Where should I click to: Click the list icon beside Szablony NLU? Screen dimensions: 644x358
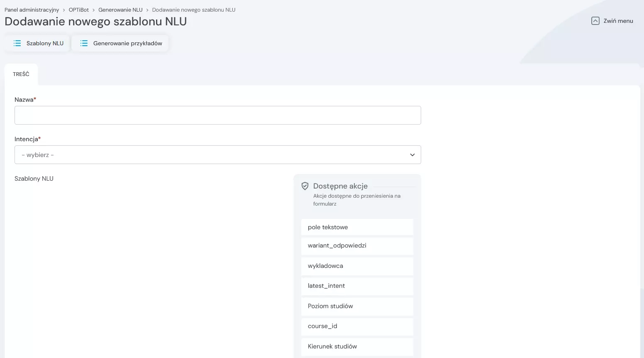coord(17,43)
